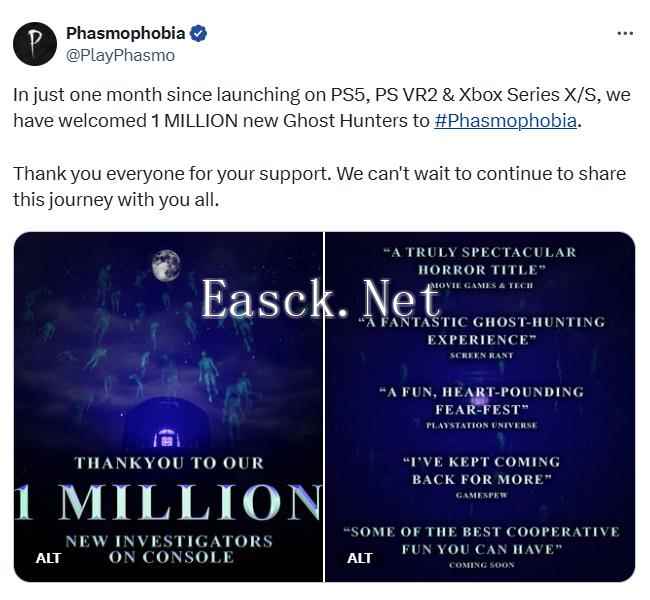
Task: Show ALT text for the 1 Million image
Action: point(48,558)
